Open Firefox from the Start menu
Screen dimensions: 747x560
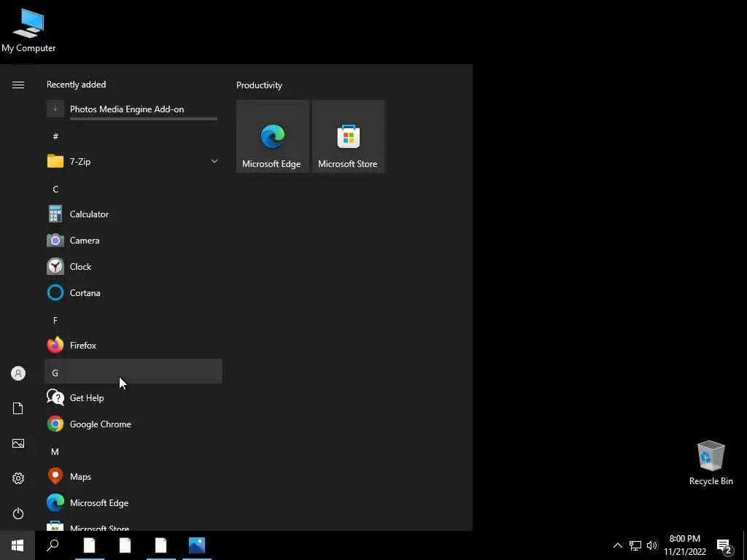click(x=133, y=345)
